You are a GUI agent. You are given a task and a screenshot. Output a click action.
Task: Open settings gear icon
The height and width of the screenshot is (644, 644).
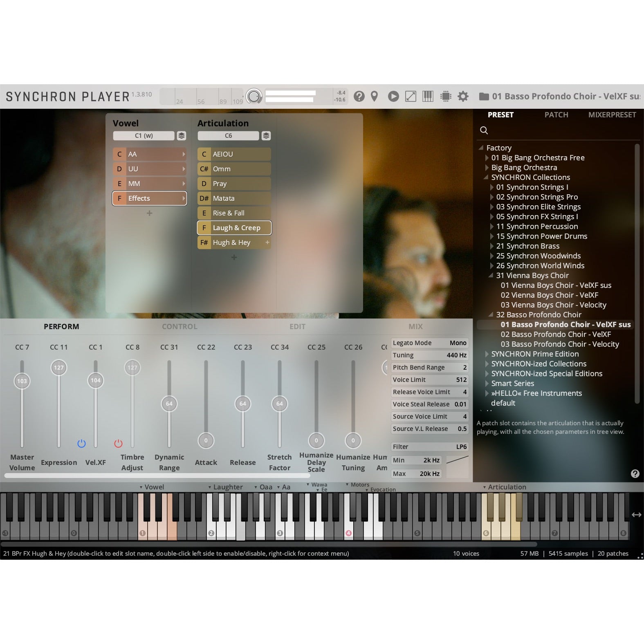(463, 96)
